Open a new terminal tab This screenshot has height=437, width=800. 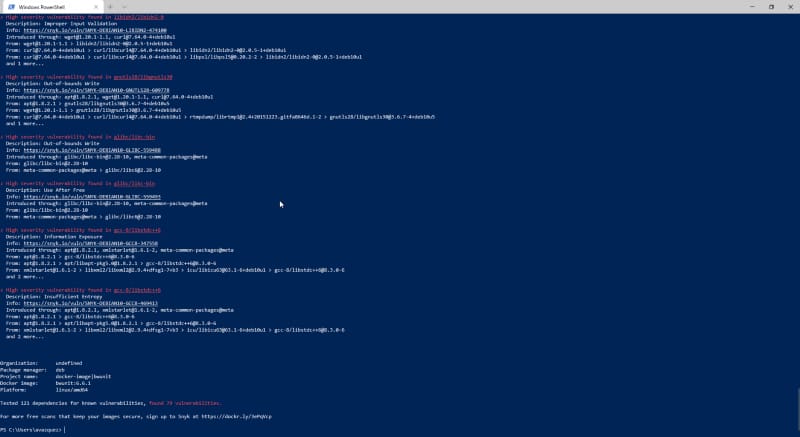click(x=110, y=6)
